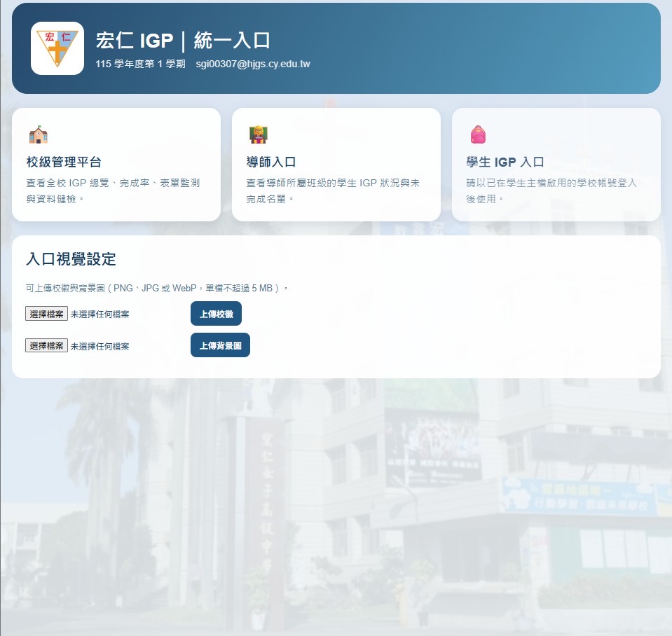Image resolution: width=672 pixels, height=636 pixels.
Task: Click the email sgi00307@hjgs.cy.edu.tw in header
Action: pos(253,64)
